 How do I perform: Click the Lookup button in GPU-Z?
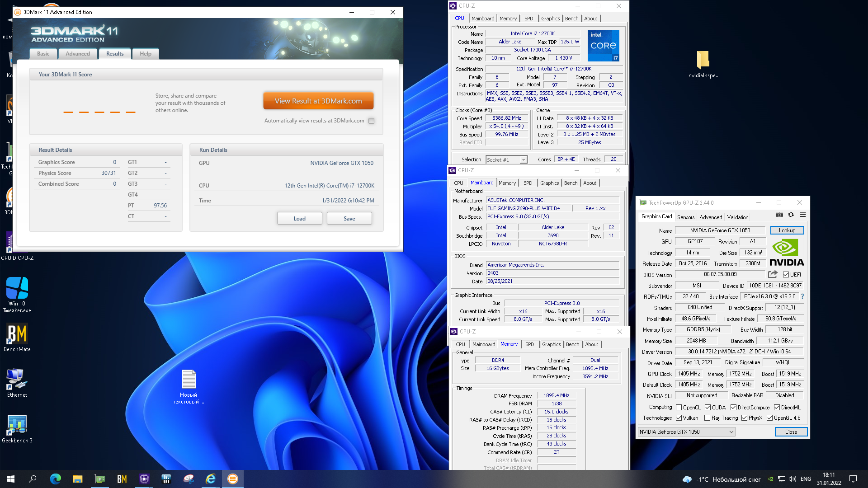click(787, 230)
